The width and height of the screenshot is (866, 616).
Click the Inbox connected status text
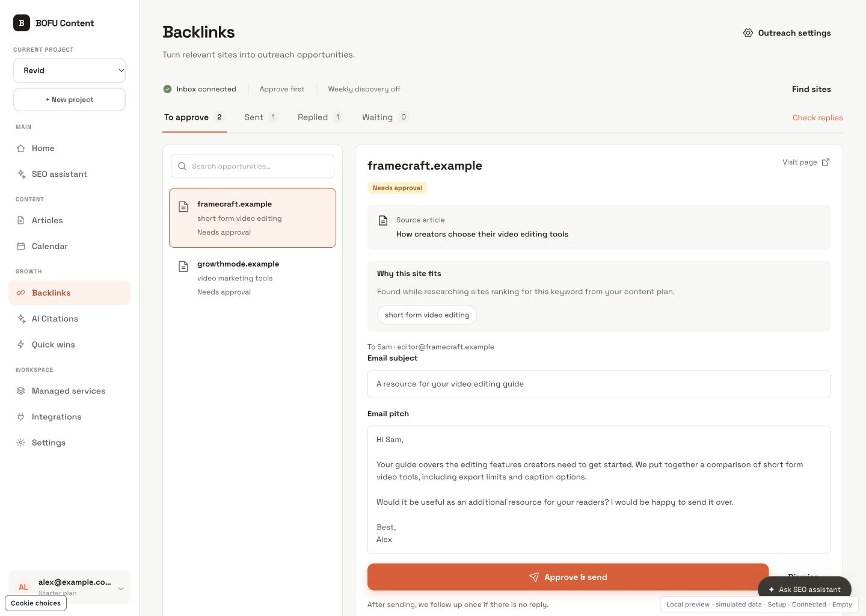pyautogui.click(x=206, y=89)
